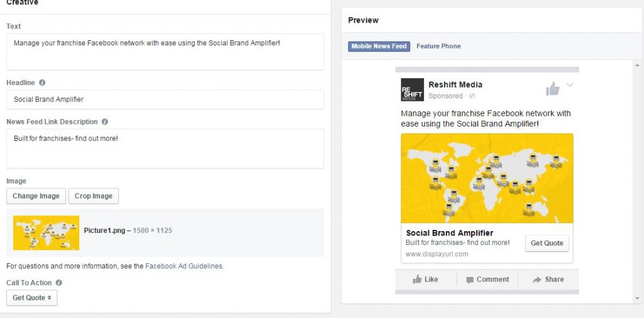Select the Picture1.png image thumbnail

tap(46, 232)
